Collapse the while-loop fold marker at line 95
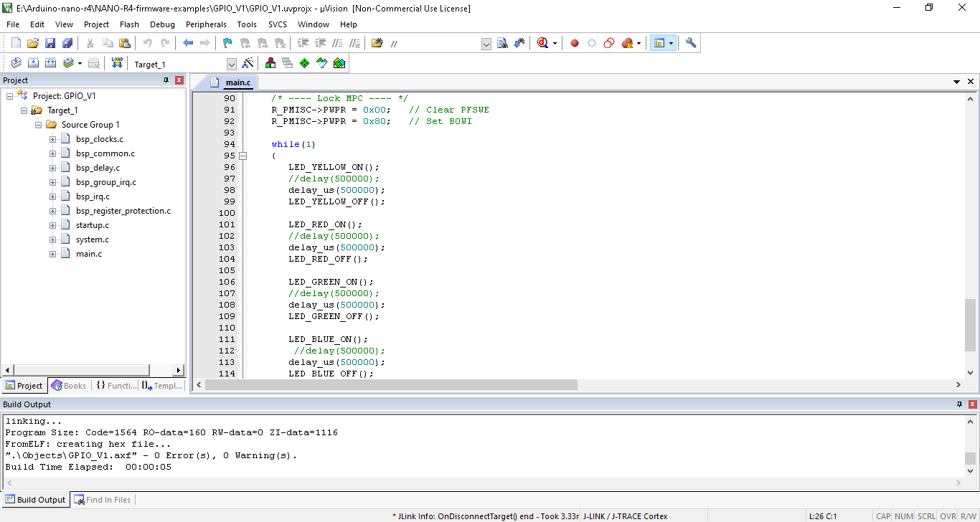 tap(242, 156)
